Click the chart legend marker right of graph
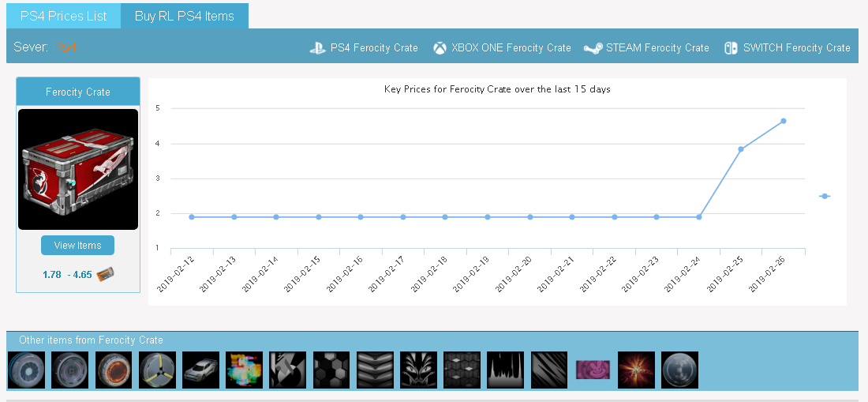This screenshot has width=868, height=402. 825,196
